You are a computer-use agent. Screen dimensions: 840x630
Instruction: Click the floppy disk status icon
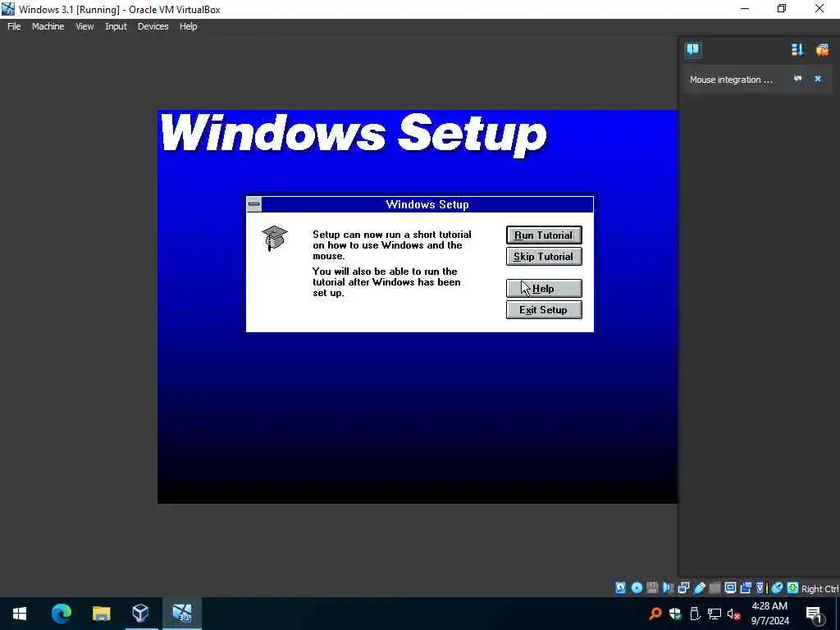(x=652, y=587)
